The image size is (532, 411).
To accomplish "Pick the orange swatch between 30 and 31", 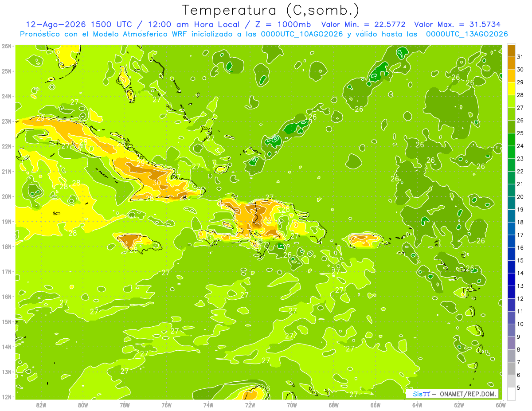I will [511, 63].
